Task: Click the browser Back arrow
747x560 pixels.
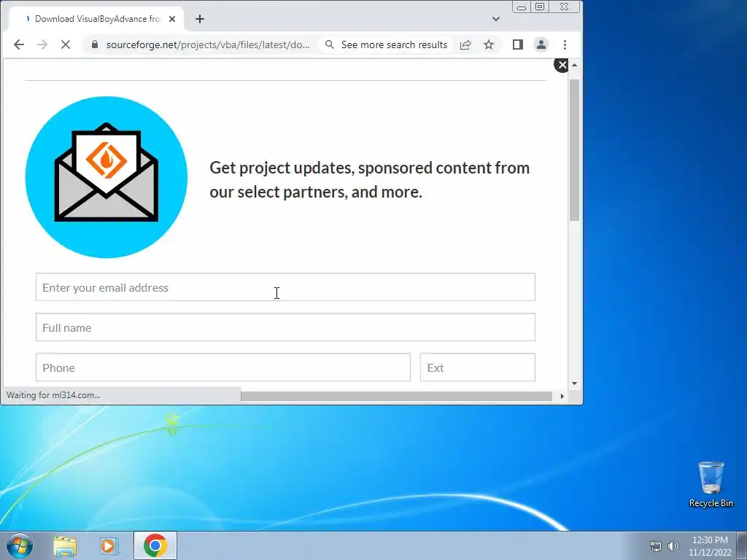Action: tap(18, 44)
